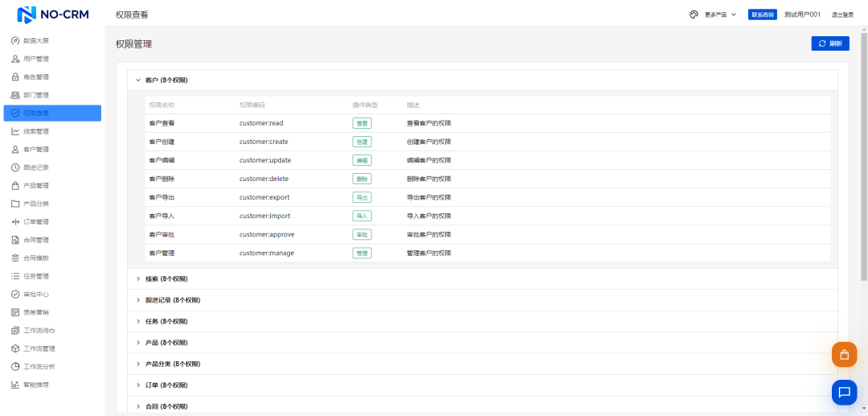Open 订单管理 icon in sidebar

point(15,221)
